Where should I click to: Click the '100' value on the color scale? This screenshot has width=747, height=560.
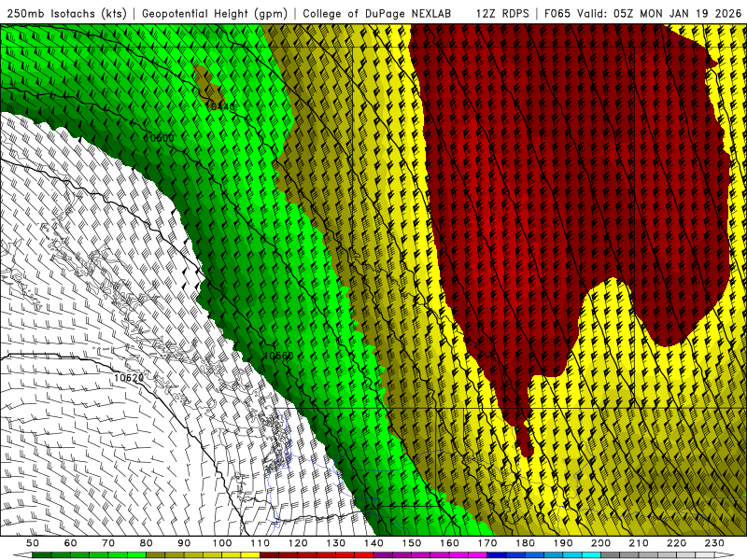222,543
